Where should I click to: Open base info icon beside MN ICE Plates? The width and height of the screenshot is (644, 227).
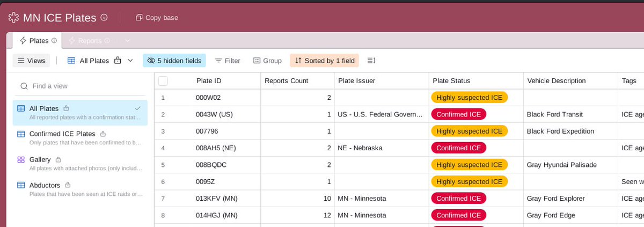click(x=104, y=17)
